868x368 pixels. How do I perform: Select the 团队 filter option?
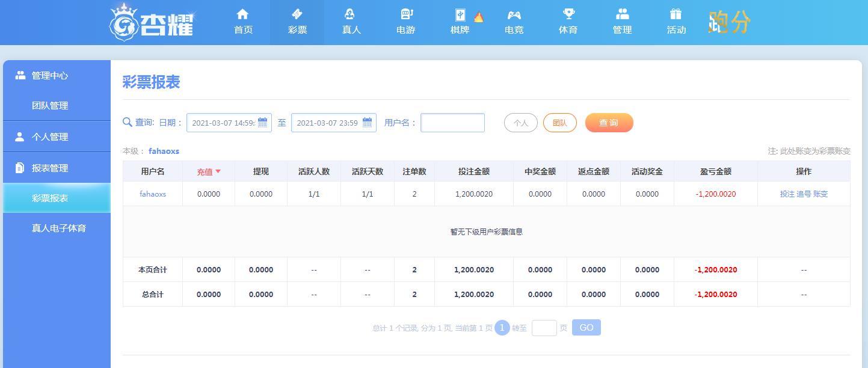[x=560, y=123]
